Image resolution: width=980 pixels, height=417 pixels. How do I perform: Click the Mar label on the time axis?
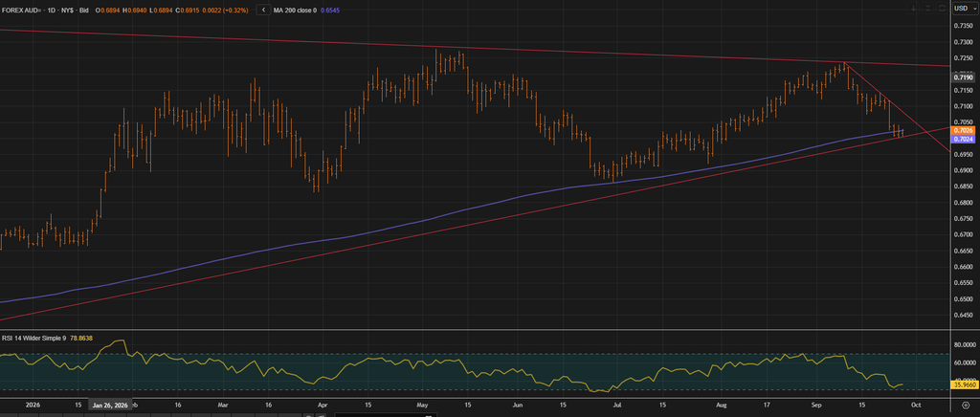pos(223,406)
